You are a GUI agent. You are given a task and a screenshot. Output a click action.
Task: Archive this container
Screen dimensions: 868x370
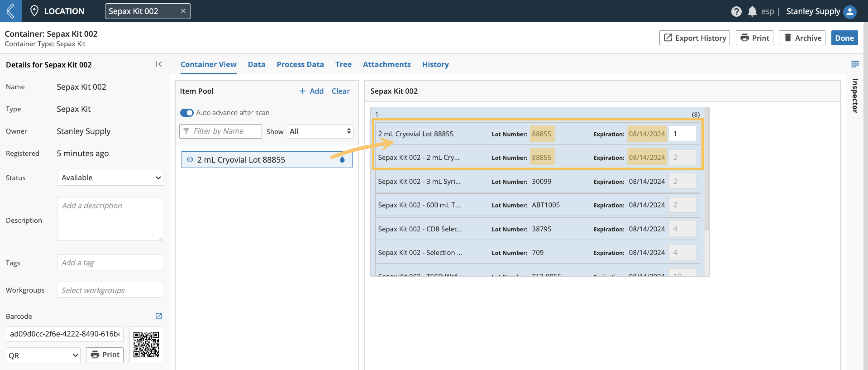[x=802, y=38]
